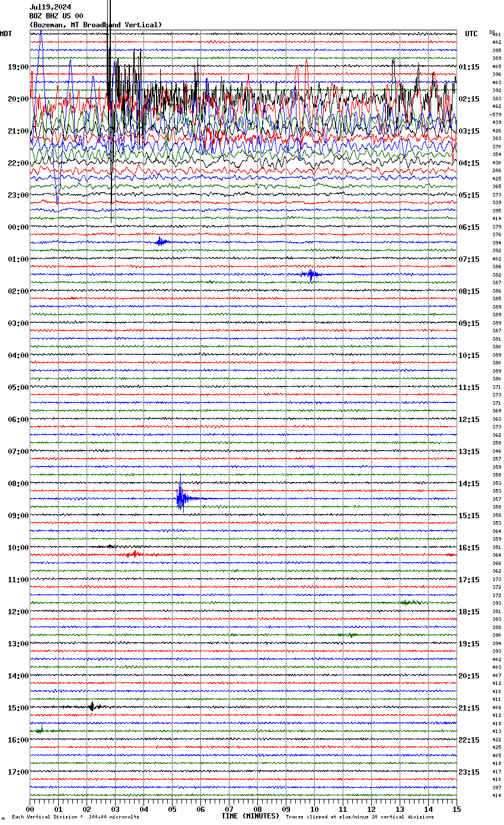The width and height of the screenshot is (504, 825).
Task: Click the TIME (MINUTES) axis title
Action: (250, 816)
